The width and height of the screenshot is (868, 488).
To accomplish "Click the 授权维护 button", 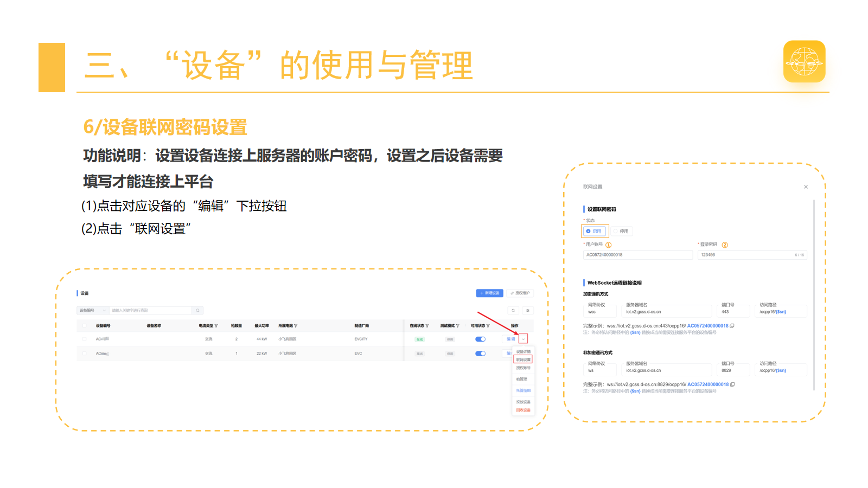I will (x=520, y=293).
